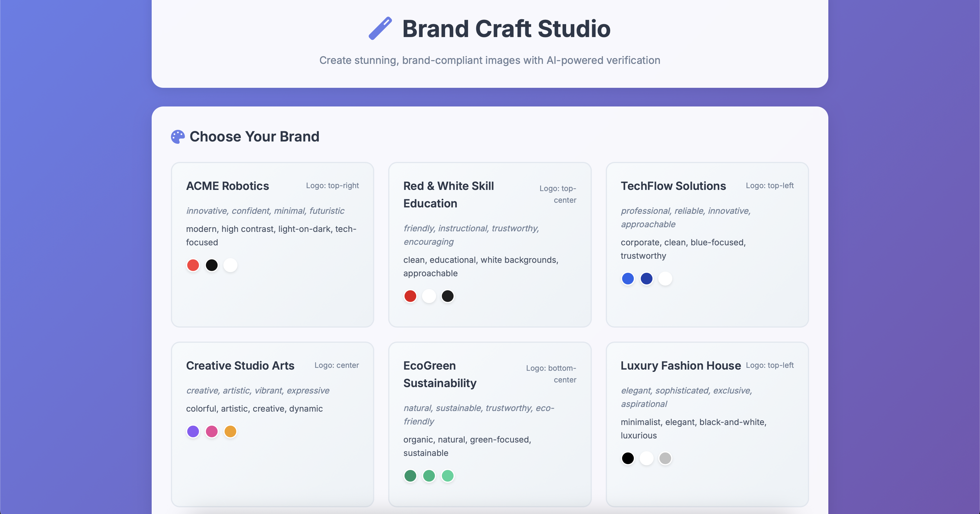Click the Red & White Skill Education title
The image size is (980, 514).
point(449,194)
